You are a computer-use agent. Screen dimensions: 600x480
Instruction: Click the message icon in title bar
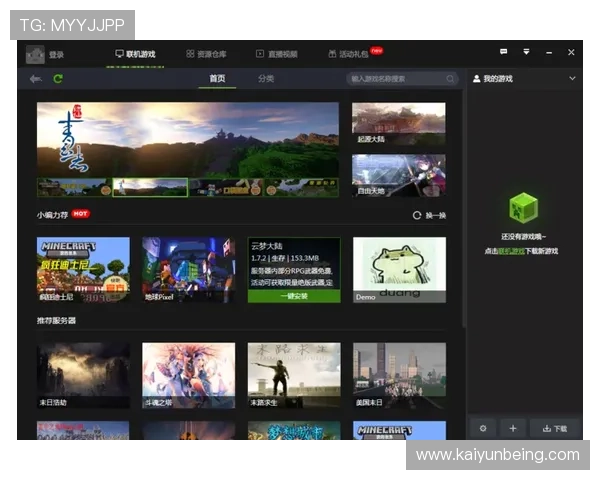point(504,52)
